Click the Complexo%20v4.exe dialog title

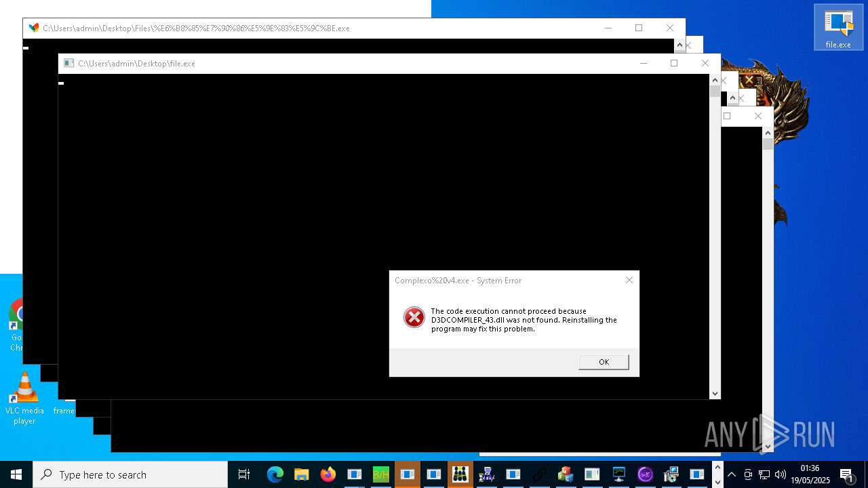pyautogui.click(x=458, y=280)
